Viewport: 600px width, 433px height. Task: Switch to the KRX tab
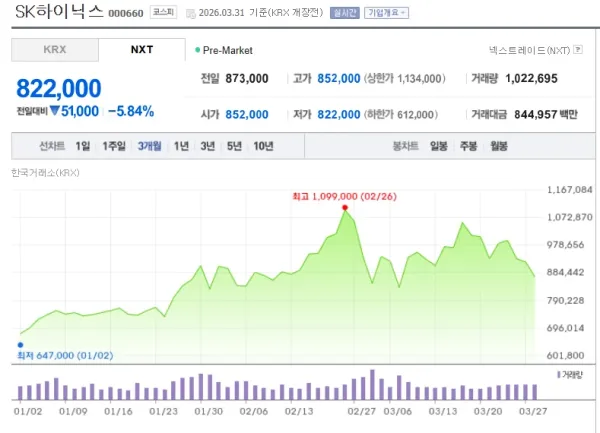(x=55, y=50)
